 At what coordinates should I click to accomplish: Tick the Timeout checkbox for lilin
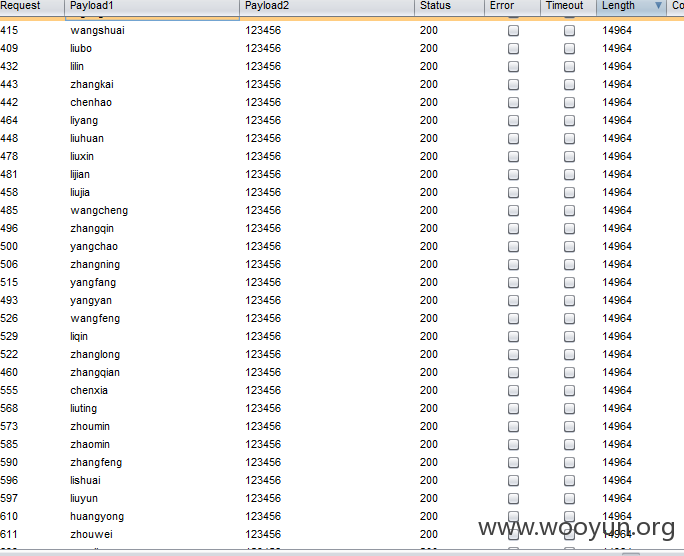pyautogui.click(x=569, y=66)
